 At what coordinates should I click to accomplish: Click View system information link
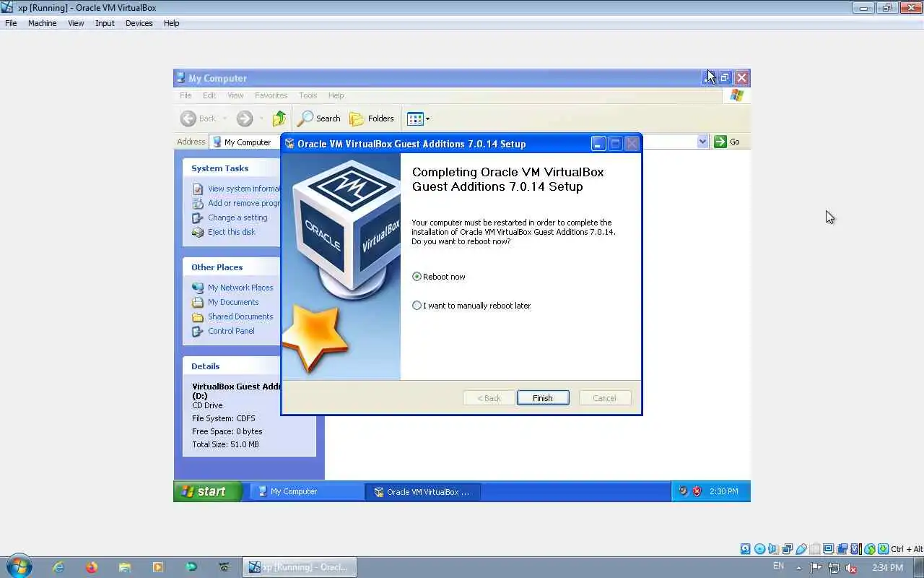pos(243,189)
